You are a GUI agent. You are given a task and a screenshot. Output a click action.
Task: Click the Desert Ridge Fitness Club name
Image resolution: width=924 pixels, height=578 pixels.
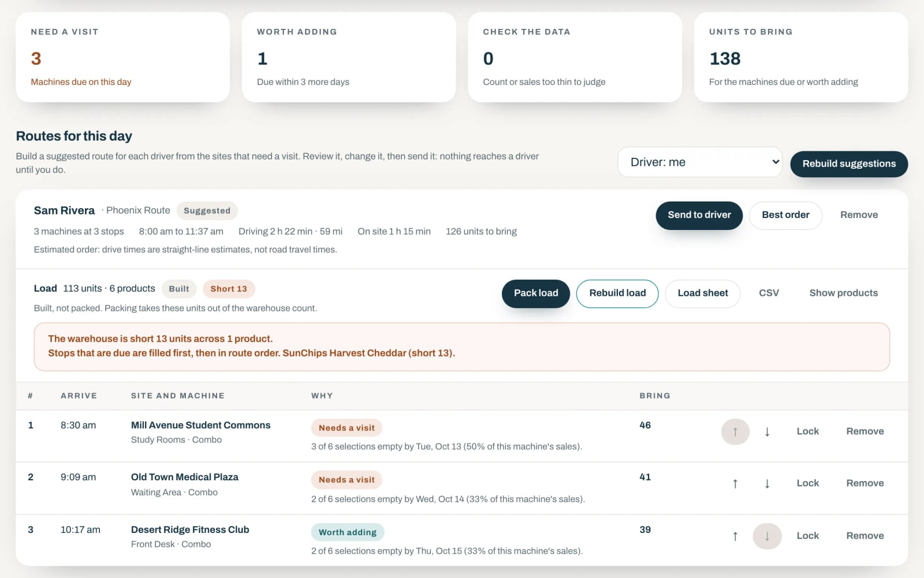point(190,529)
